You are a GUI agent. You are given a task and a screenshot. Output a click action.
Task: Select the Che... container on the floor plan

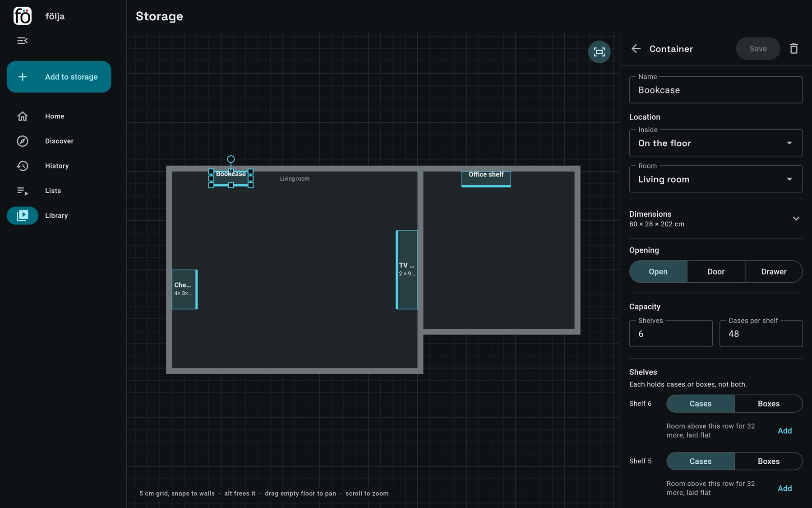(185, 289)
